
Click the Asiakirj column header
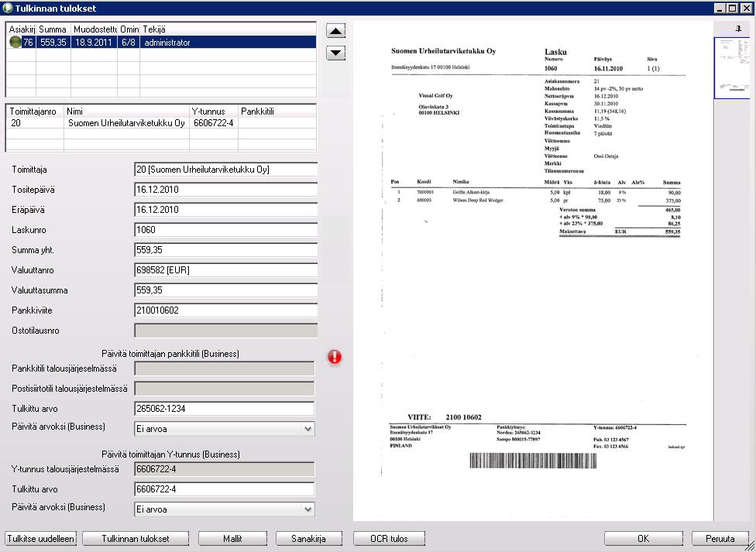coord(21,29)
